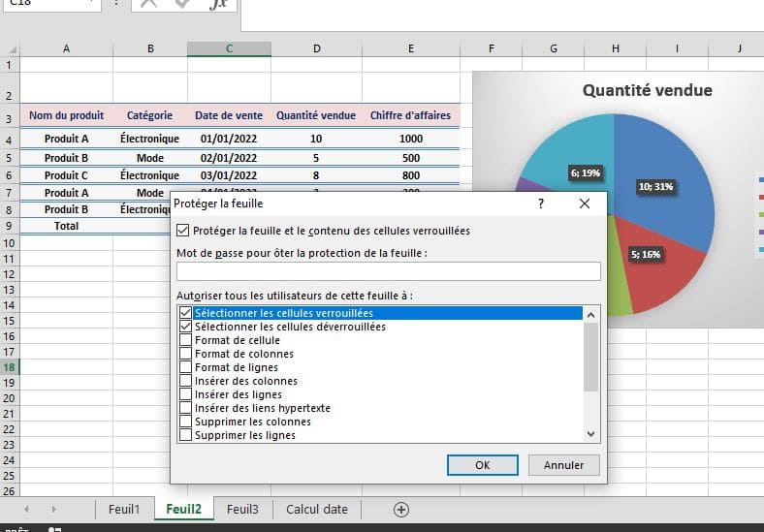Viewport: 764px width, 532px height.
Task: Enable Format de lignes checkbox
Action: point(185,367)
